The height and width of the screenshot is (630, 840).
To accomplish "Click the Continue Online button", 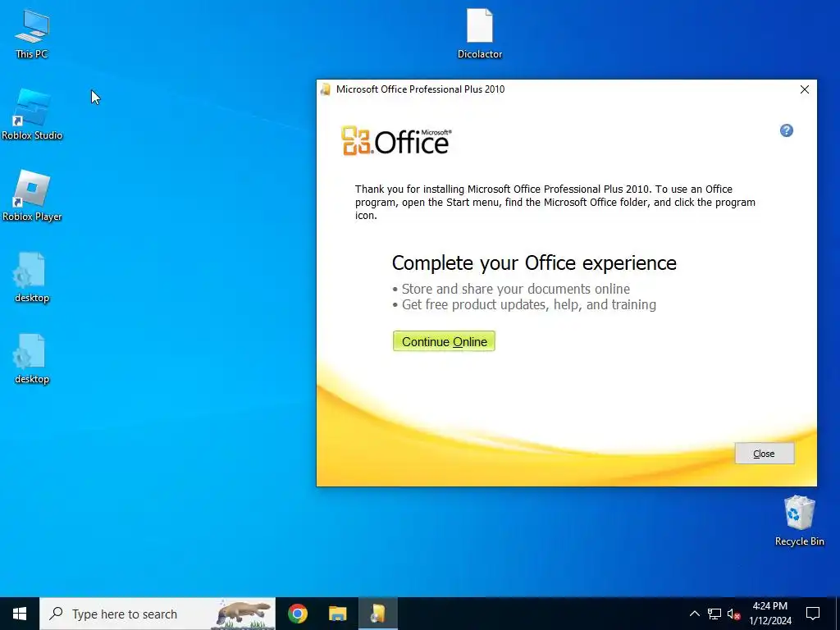I will (444, 341).
